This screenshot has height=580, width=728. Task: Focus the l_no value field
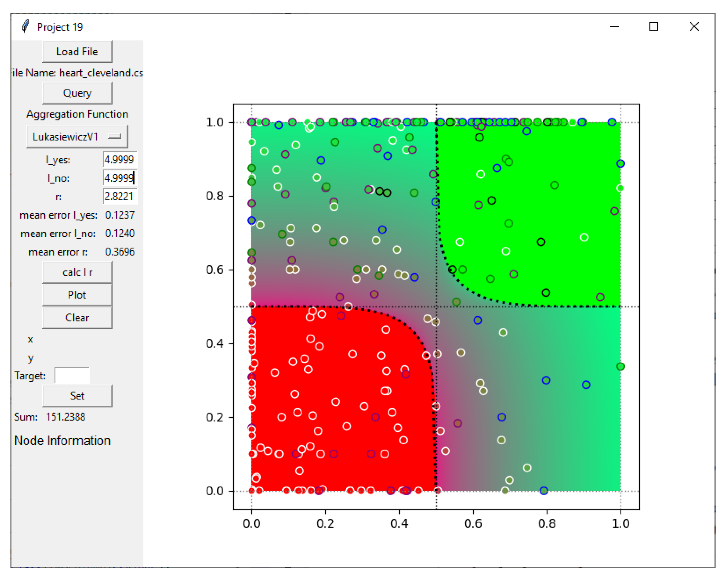click(x=120, y=178)
